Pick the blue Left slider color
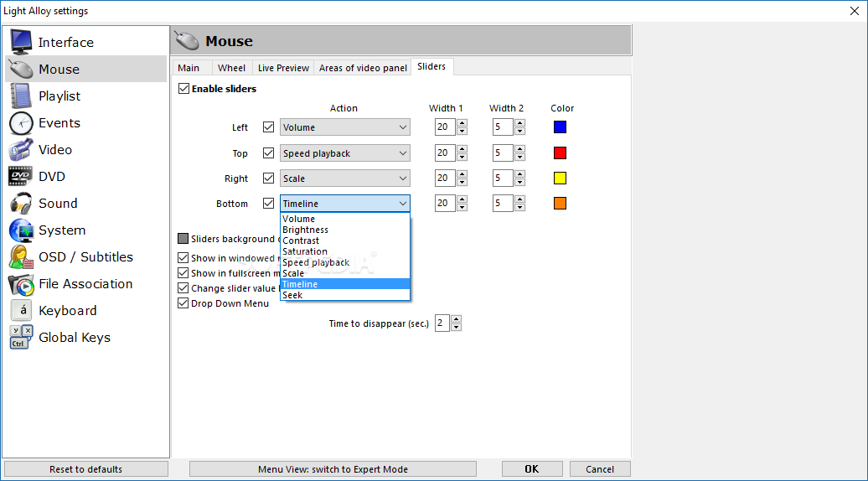 coord(561,127)
